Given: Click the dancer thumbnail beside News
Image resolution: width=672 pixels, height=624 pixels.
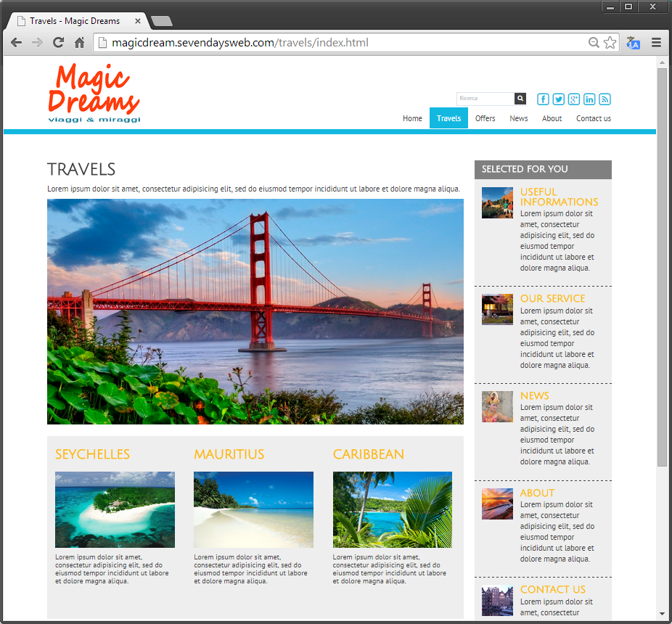Looking at the screenshot, I should click(x=497, y=407).
